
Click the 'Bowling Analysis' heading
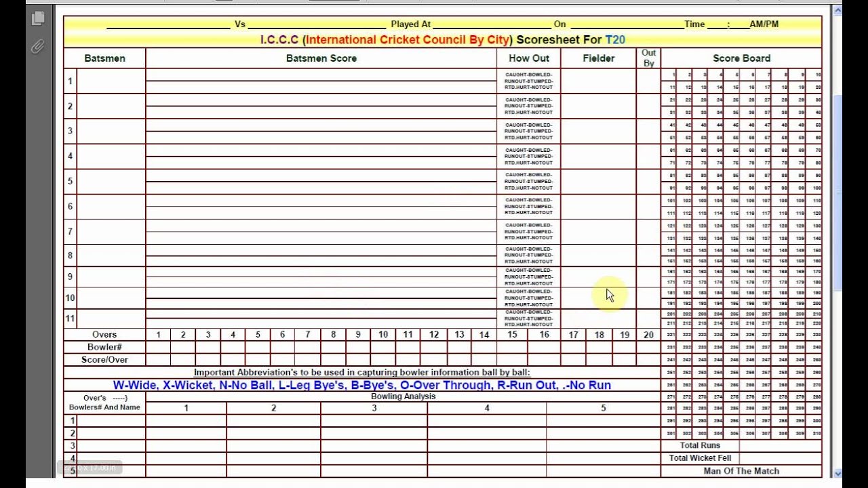coord(403,396)
